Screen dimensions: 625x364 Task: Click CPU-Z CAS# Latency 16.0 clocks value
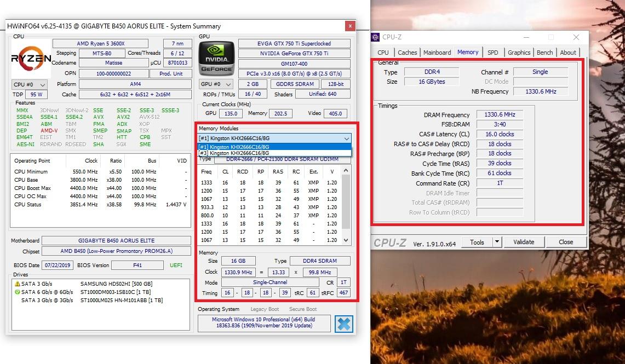[x=500, y=134]
